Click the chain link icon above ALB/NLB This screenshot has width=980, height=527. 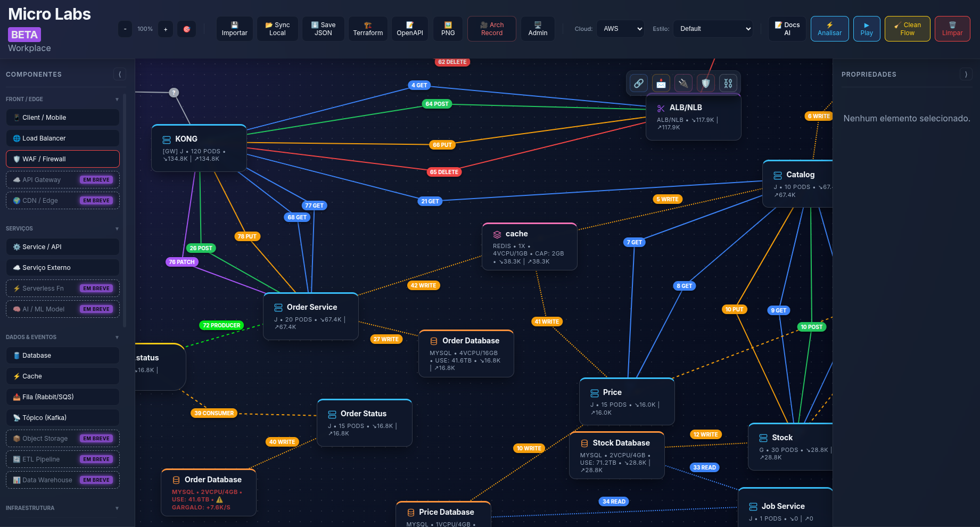click(638, 83)
